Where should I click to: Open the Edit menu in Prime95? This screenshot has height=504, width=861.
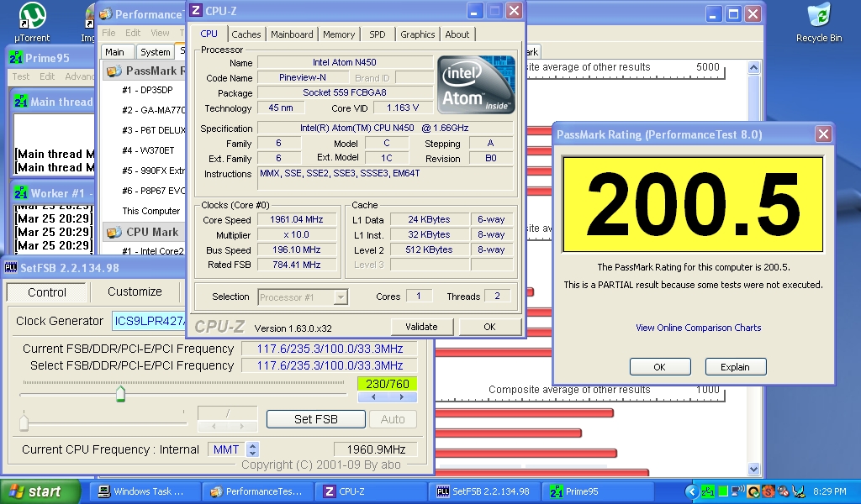tap(47, 76)
